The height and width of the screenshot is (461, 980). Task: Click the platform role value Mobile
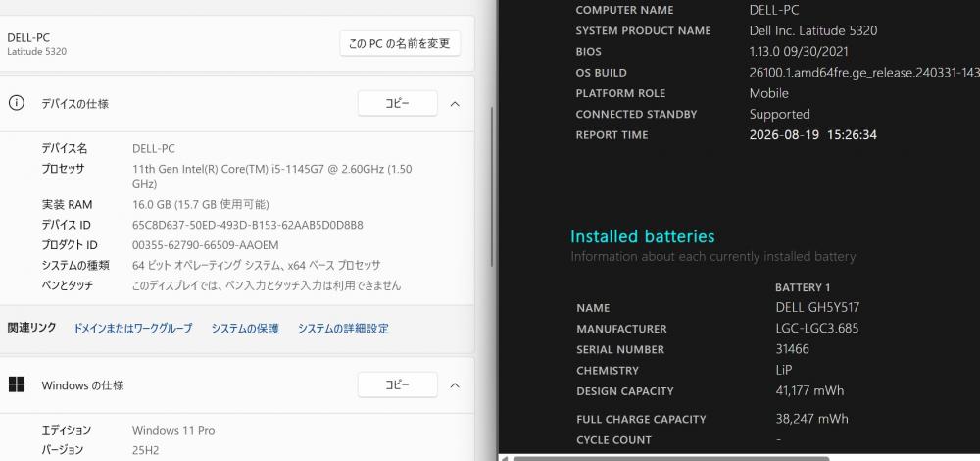768,93
